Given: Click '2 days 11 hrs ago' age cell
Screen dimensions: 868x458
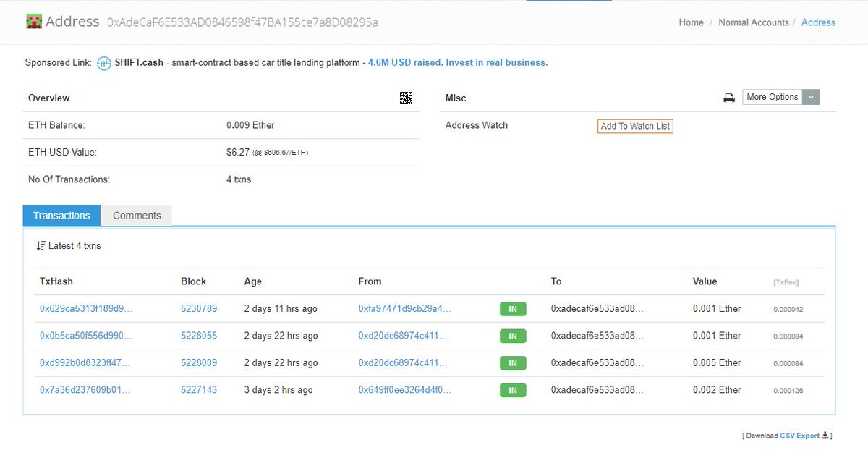Looking at the screenshot, I should click(281, 309).
